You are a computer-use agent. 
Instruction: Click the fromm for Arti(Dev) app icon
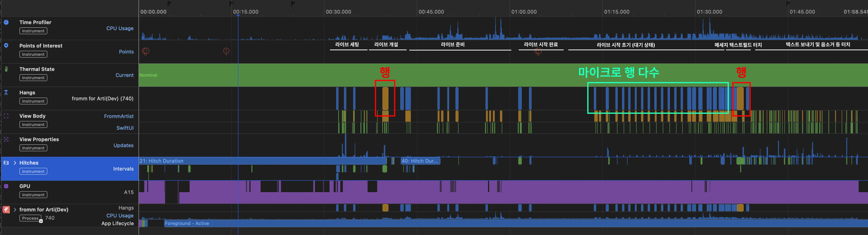6,210
